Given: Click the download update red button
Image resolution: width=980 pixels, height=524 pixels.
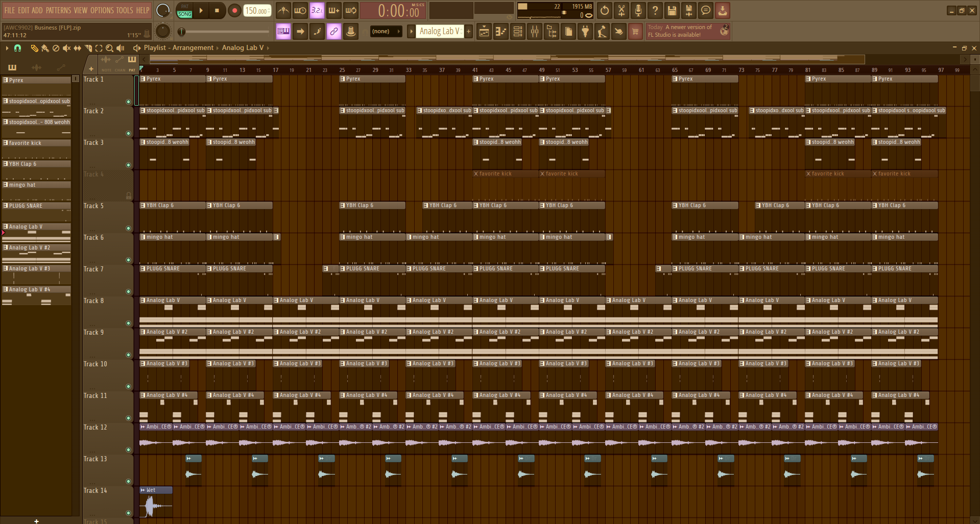Looking at the screenshot, I should click(722, 10).
